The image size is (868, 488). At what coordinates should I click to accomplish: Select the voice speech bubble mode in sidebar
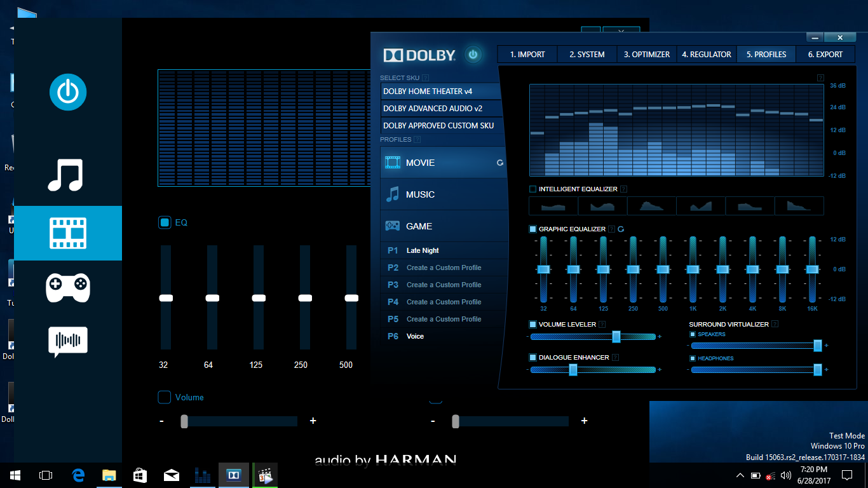[x=68, y=342]
